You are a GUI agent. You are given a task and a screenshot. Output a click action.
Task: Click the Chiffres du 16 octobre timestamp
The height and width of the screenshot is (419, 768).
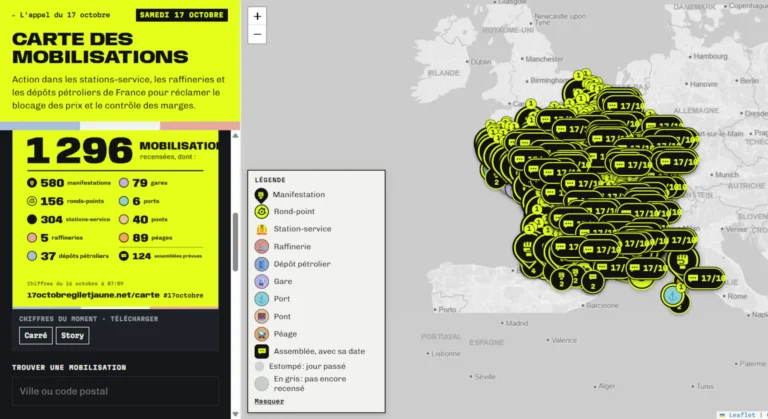tap(75, 283)
